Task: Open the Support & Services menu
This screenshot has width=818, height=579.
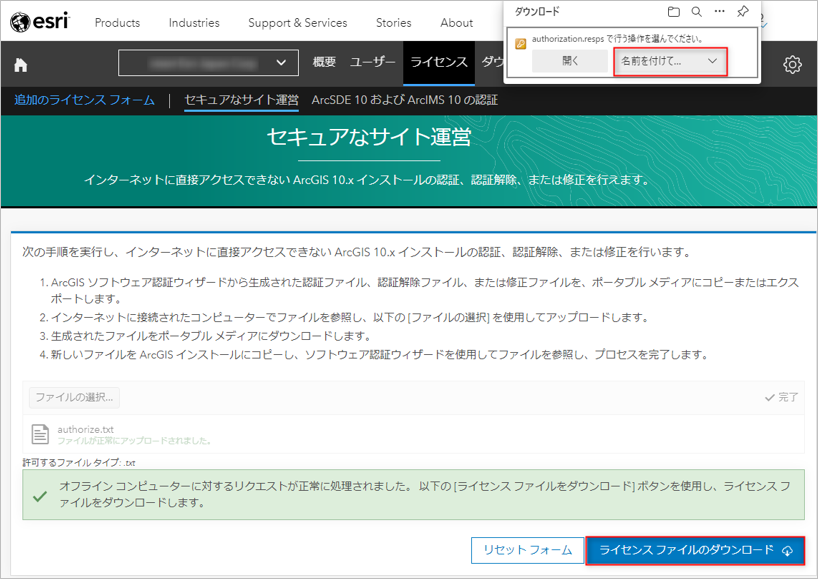Action: [297, 23]
